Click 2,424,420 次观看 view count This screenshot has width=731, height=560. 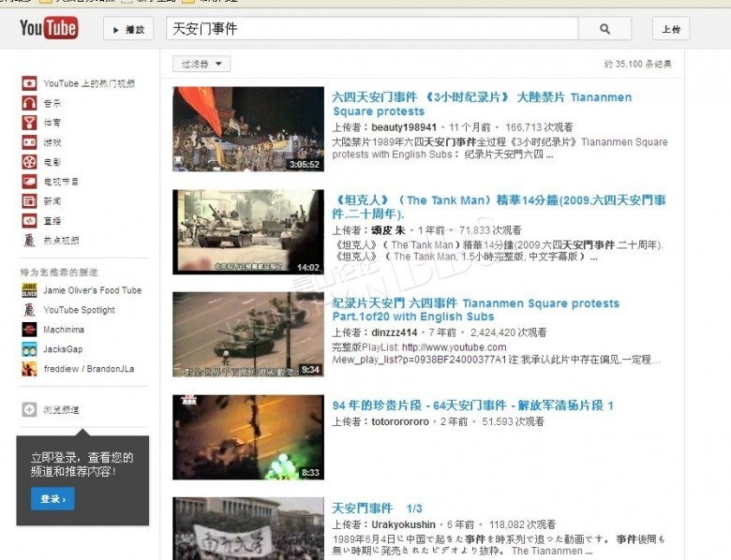[x=508, y=332]
